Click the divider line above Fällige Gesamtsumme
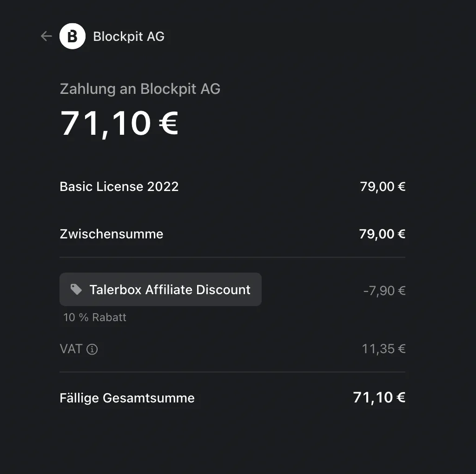Viewport: 476px width, 474px height. coord(232,372)
